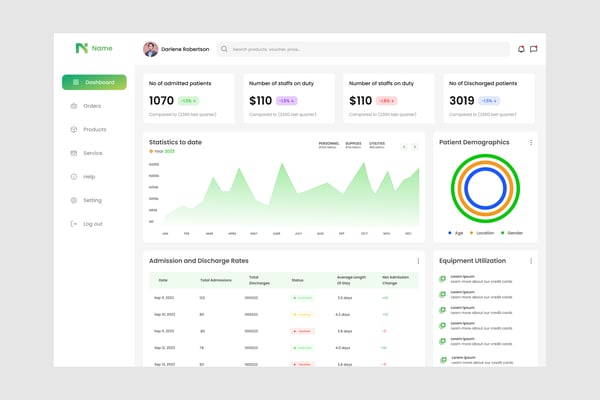600x400 pixels.
Task: Click the first Lorem ipsum equipment icon
Action: [x=443, y=279]
